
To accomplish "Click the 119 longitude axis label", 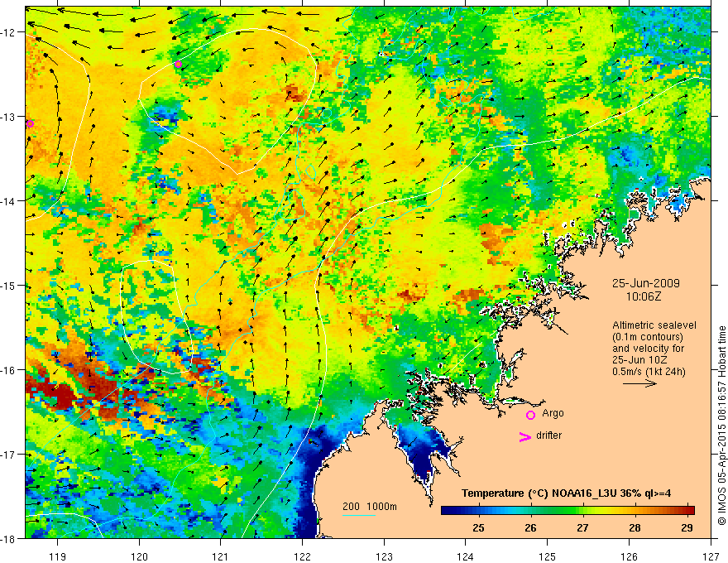I will (58, 556).
